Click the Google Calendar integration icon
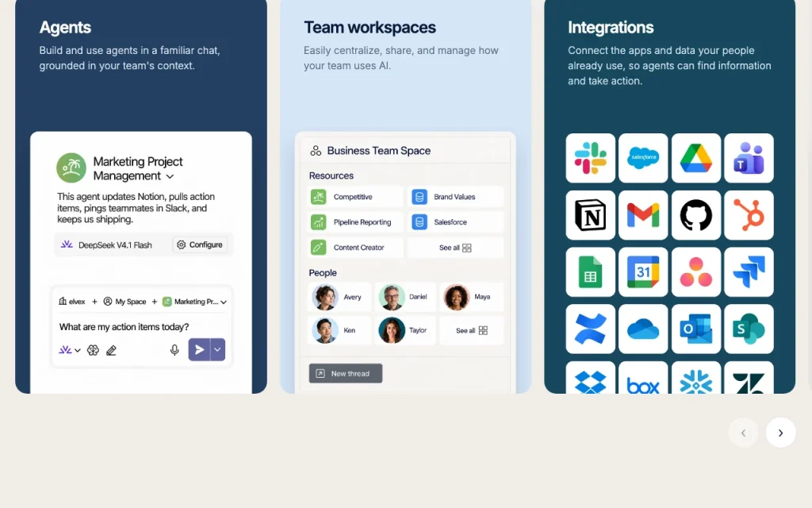This screenshot has height=508, width=812. coord(643,272)
